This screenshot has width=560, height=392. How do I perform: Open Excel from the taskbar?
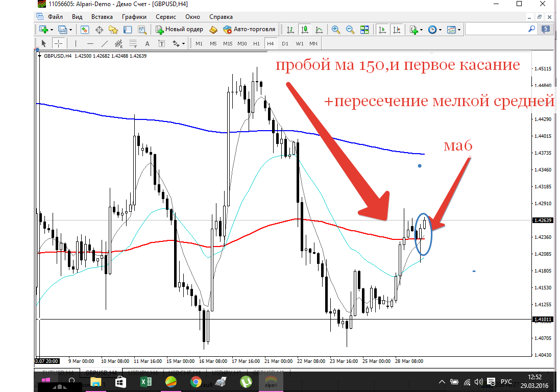point(145,382)
